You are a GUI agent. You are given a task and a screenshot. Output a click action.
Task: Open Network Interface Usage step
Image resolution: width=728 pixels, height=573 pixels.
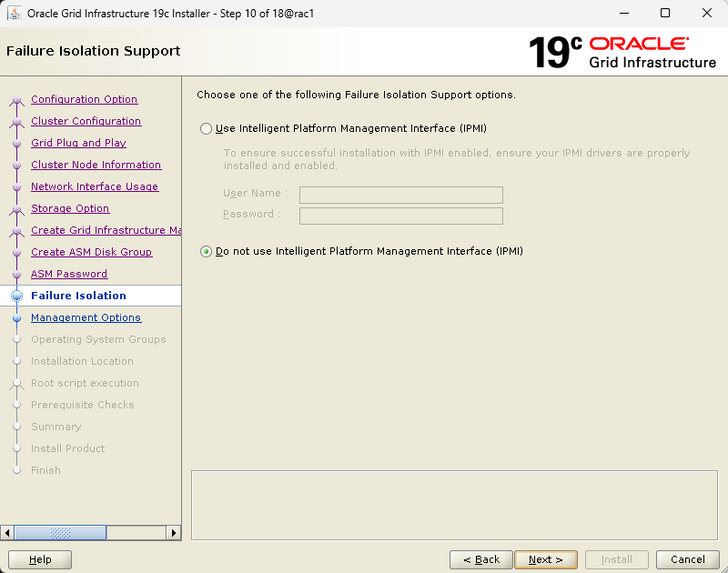click(x=95, y=186)
